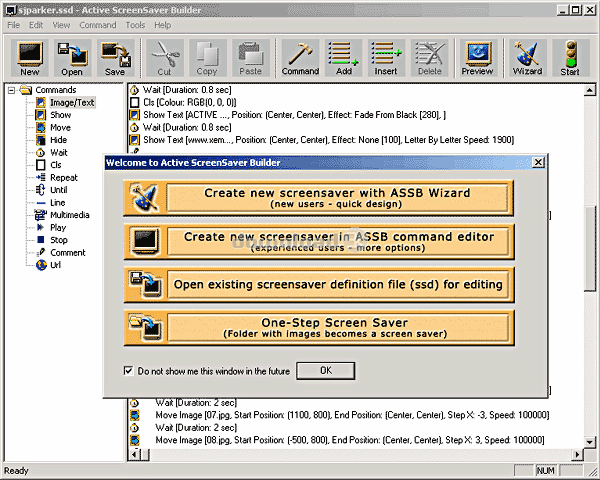Viewport: 600px width, 480px height.
Task: Click the New screensaver toolbar icon
Action: coord(30,58)
